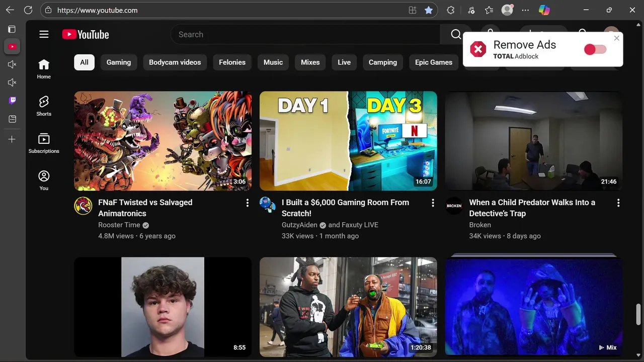Switch to the Twitch tab
The height and width of the screenshot is (362, 644).
12,101
